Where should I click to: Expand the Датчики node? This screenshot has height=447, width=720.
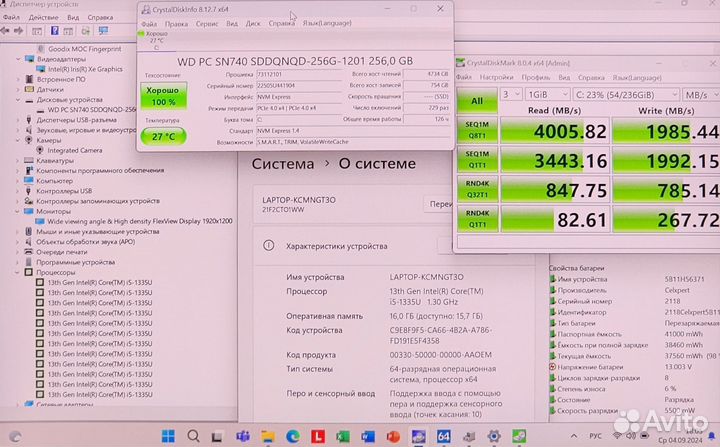pos(18,89)
